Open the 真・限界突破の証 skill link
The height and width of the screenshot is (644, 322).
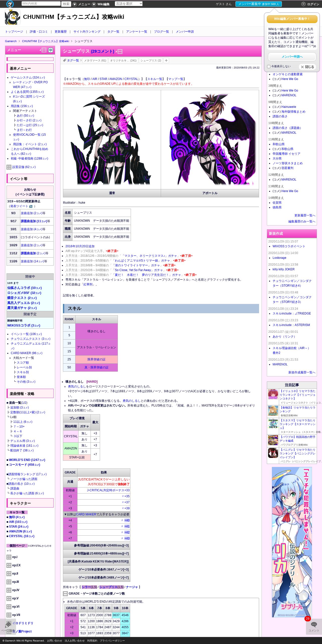(x=97, y=367)
